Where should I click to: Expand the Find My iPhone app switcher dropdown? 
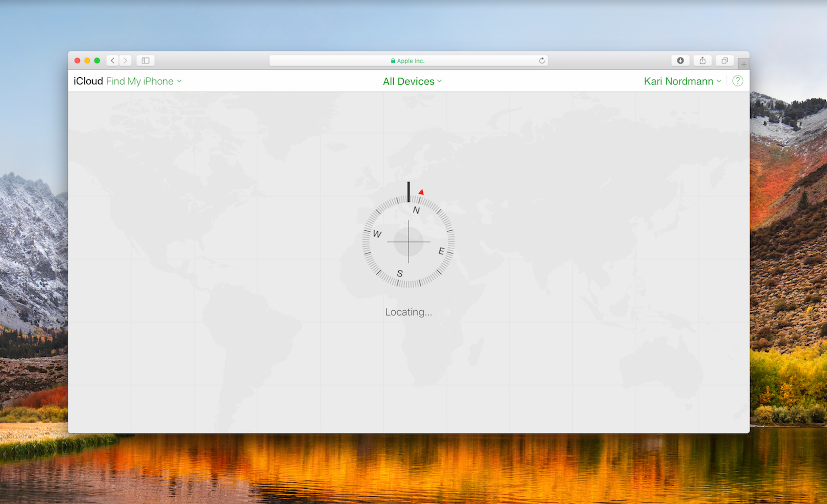[144, 81]
